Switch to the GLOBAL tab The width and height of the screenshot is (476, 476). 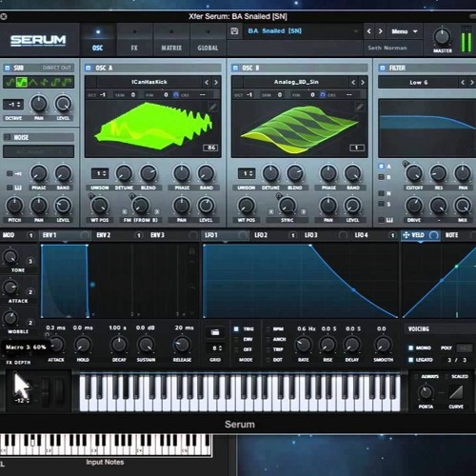pos(208,40)
